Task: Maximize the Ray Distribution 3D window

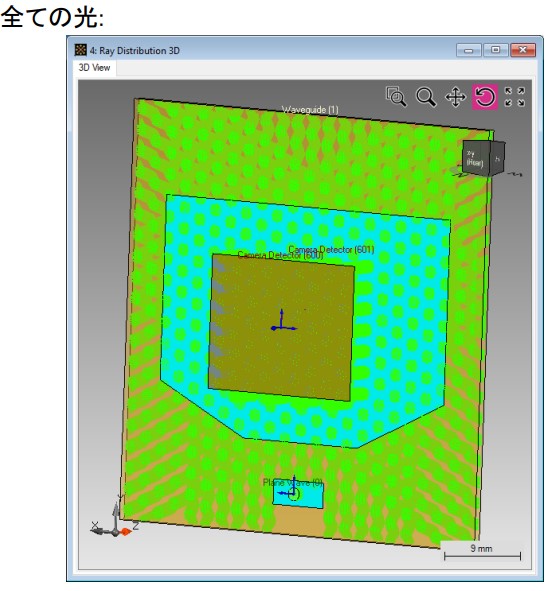Action: click(495, 50)
